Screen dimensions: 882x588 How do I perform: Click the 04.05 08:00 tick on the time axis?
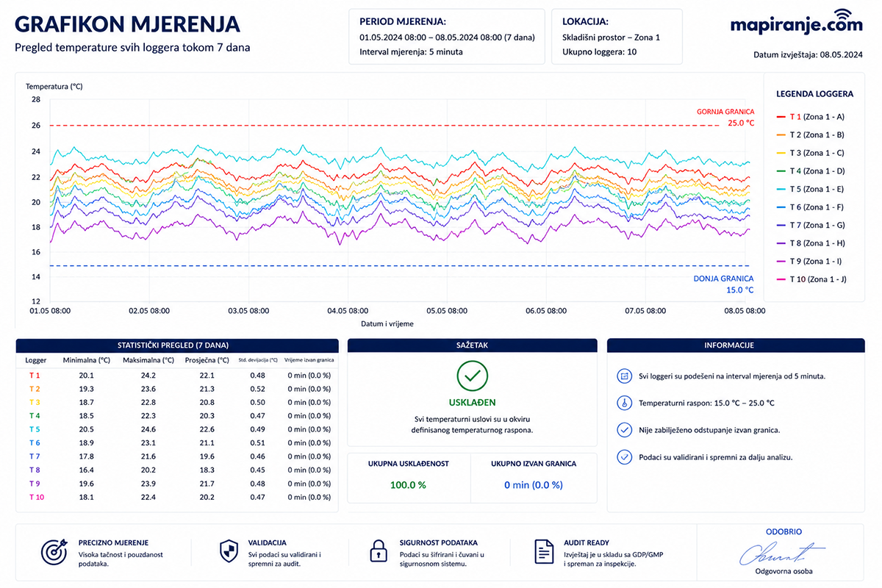[x=347, y=311]
